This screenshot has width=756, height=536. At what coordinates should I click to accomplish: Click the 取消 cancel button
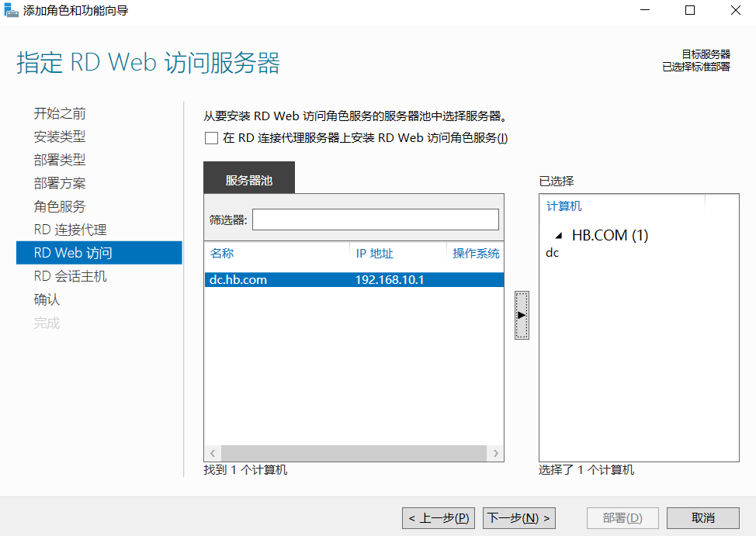pos(703,518)
